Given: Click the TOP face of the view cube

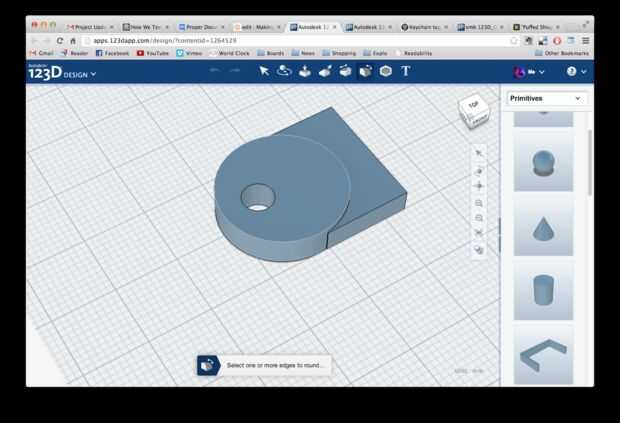Looking at the screenshot, I should pyautogui.click(x=473, y=105).
